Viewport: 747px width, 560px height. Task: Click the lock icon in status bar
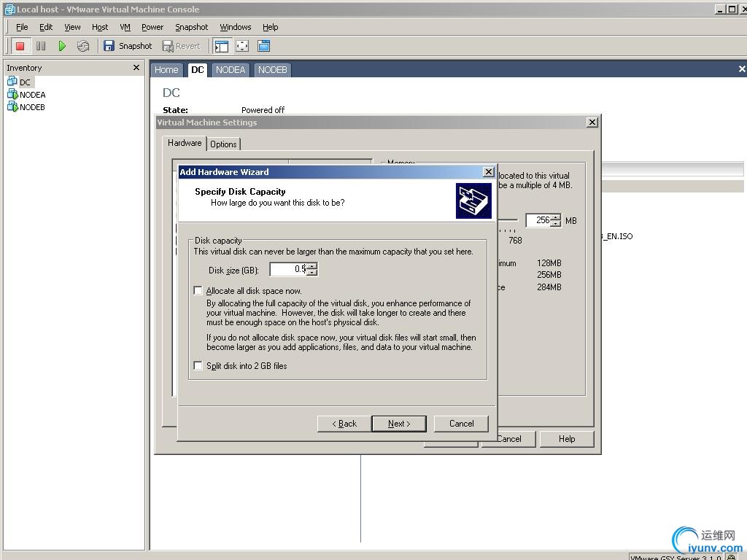tap(731, 556)
